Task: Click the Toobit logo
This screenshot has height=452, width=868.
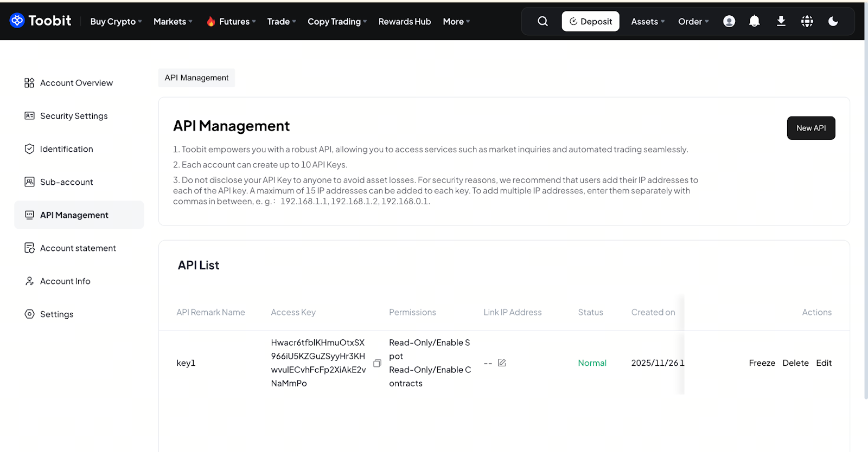Action: tap(41, 21)
